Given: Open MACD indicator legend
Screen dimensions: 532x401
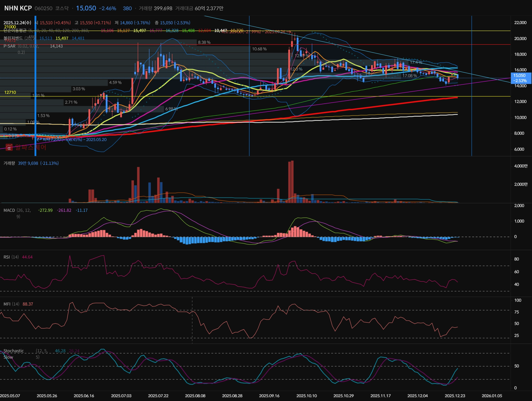Looking at the screenshot, I should pos(9,210).
